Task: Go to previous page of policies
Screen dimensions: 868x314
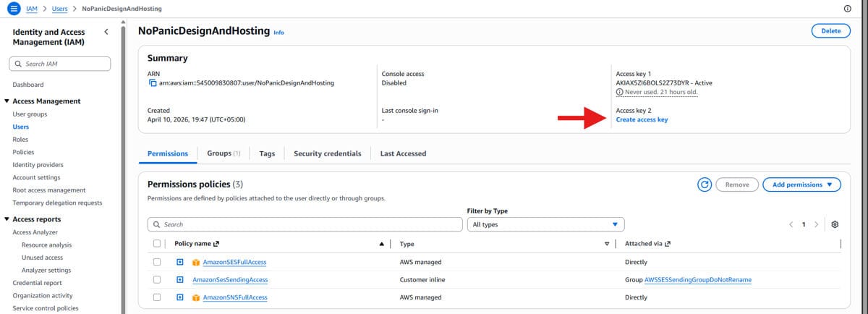Action: pyautogui.click(x=791, y=224)
